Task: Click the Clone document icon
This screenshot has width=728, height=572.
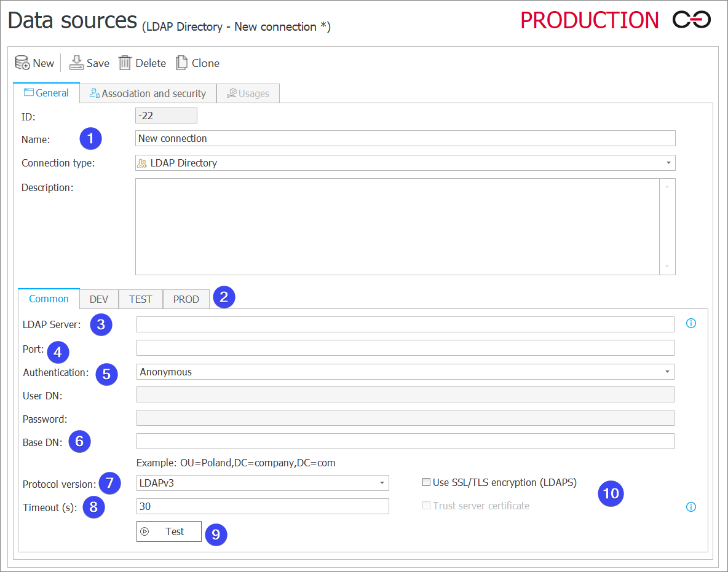Action: 181,63
